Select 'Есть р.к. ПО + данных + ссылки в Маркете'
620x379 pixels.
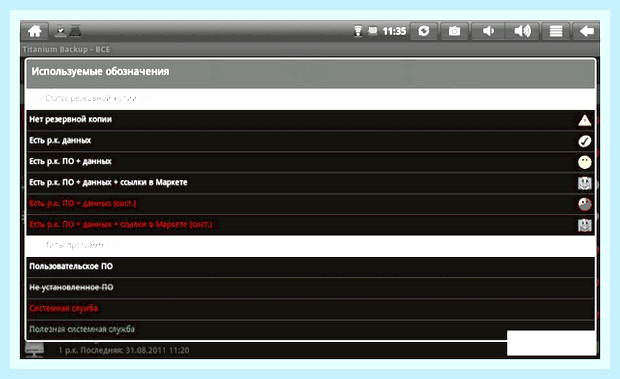click(x=310, y=183)
